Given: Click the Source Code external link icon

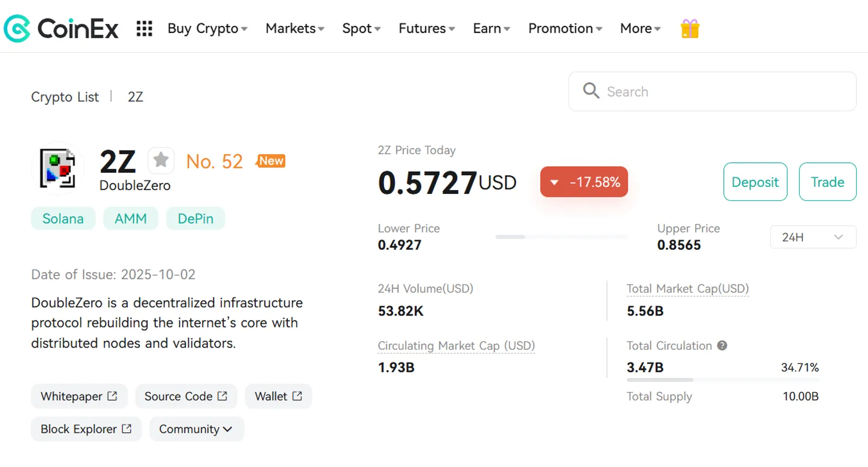Looking at the screenshot, I should pos(222,396).
